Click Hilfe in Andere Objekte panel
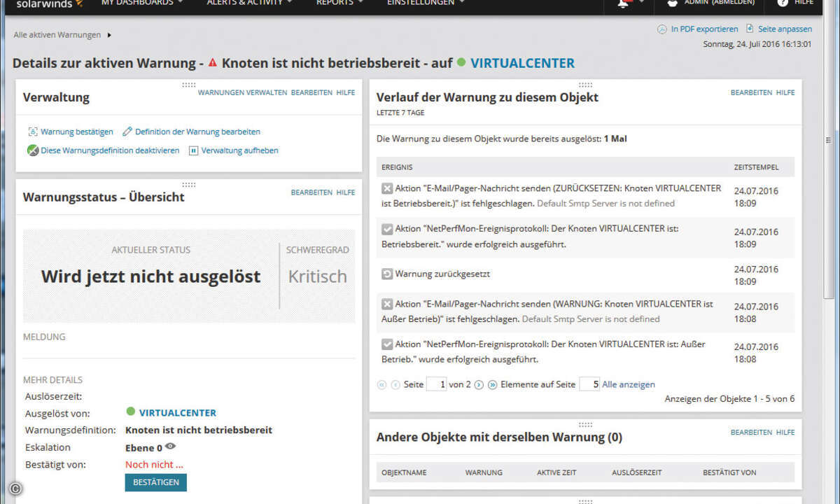This screenshot has width=840, height=504. [785, 433]
